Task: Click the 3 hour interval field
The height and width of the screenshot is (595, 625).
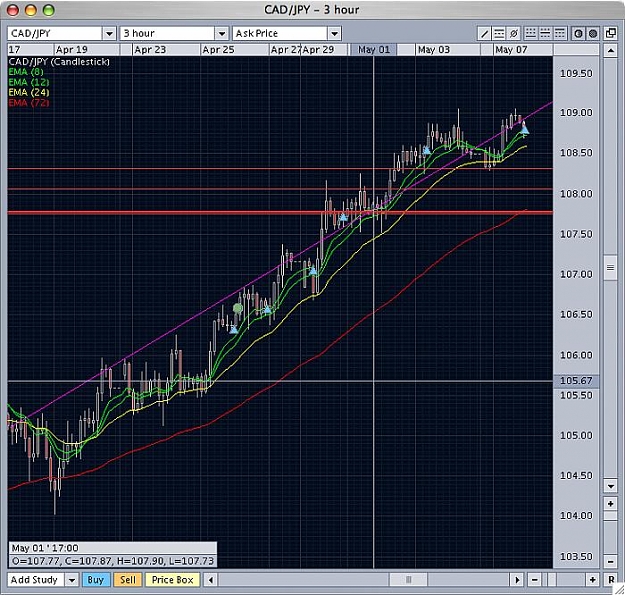Action: click(167, 33)
